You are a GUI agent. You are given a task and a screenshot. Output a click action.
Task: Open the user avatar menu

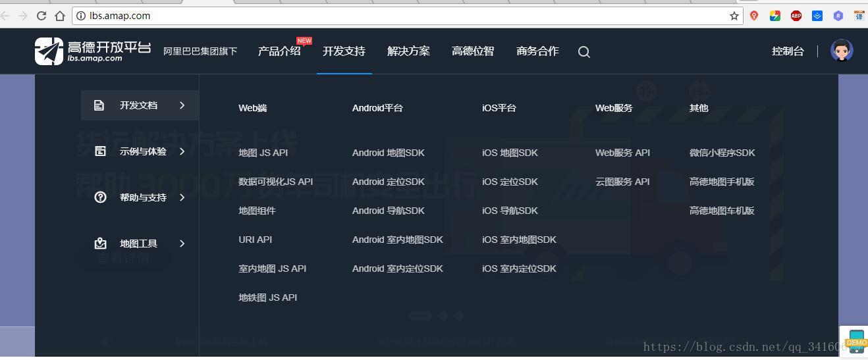pos(842,51)
